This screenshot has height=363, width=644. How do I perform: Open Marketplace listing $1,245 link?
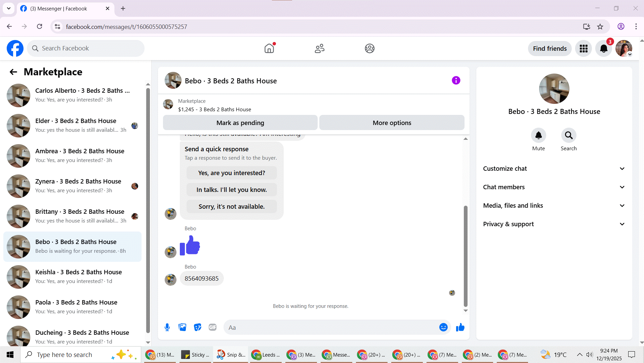click(214, 110)
